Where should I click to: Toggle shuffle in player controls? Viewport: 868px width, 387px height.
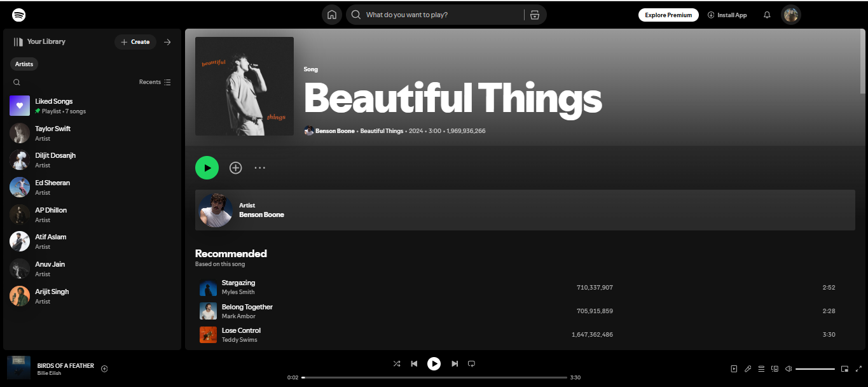coord(397,363)
